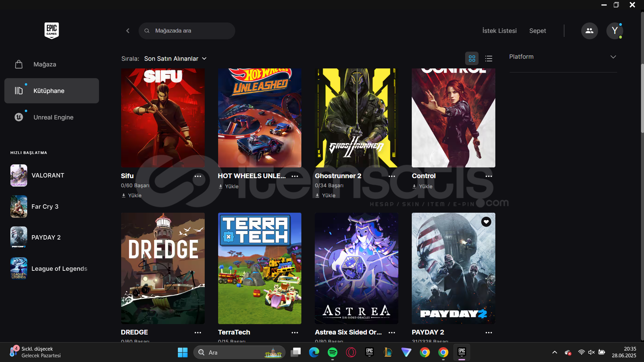
Task: Click the taskbar Ara search box
Action: pyautogui.click(x=239, y=353)
